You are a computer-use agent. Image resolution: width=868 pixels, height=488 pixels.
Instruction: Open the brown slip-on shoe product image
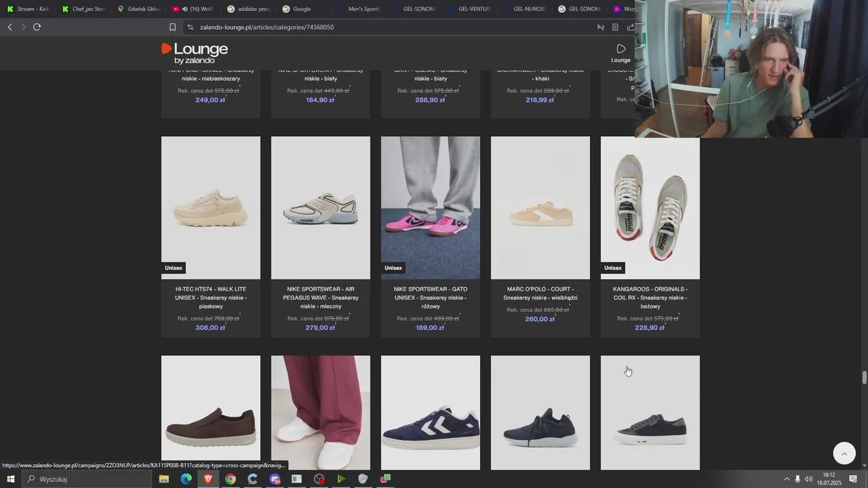point(211,413)
